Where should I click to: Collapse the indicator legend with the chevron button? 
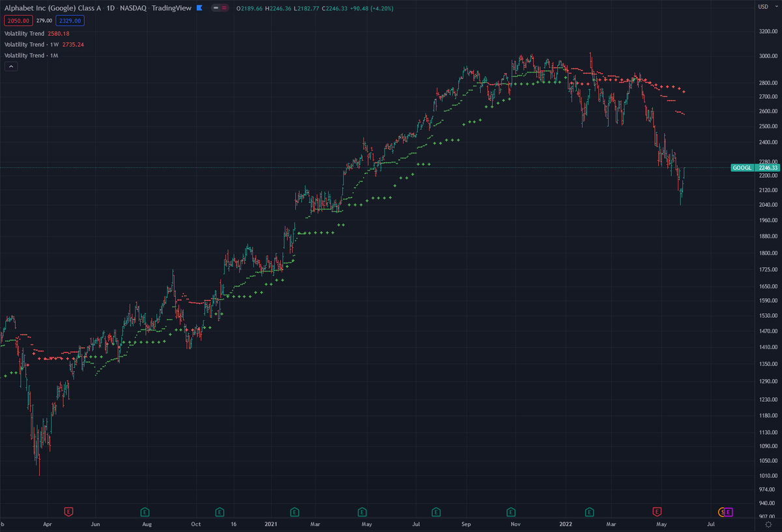pos(11,67)
